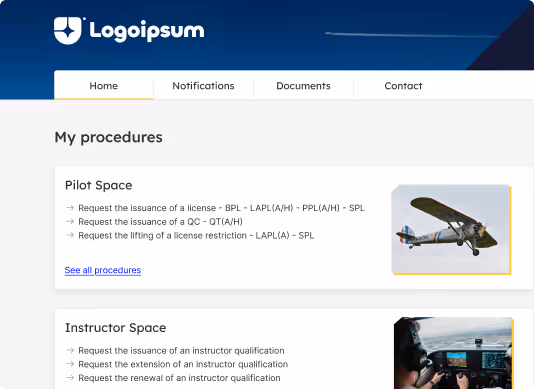534x389 pixels.
Task: Click arrow icon beside extension of instructor qualification
Action: tap(70, 364)
